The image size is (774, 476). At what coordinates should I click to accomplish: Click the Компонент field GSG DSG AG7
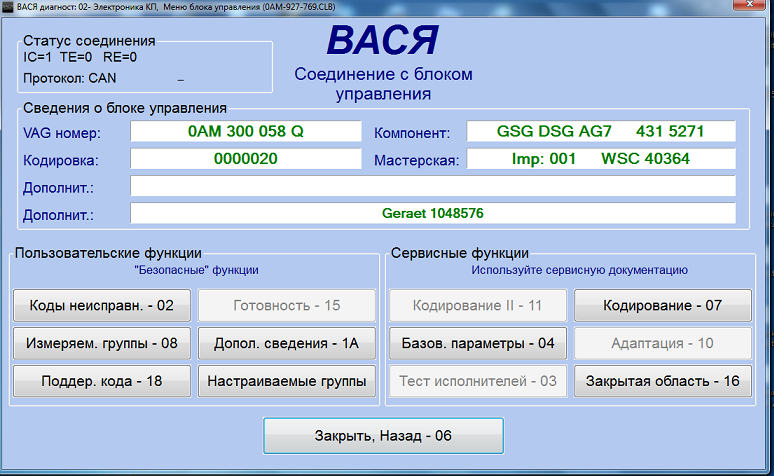pos(601,131)
